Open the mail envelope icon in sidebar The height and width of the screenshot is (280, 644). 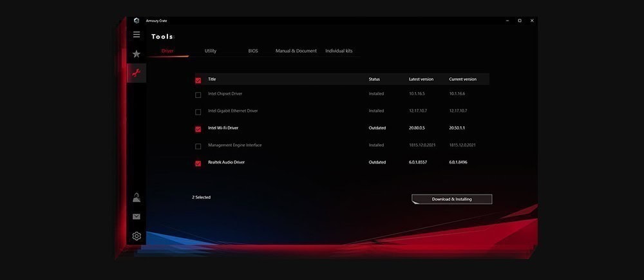pyautogui.click(x=137, y=216)
